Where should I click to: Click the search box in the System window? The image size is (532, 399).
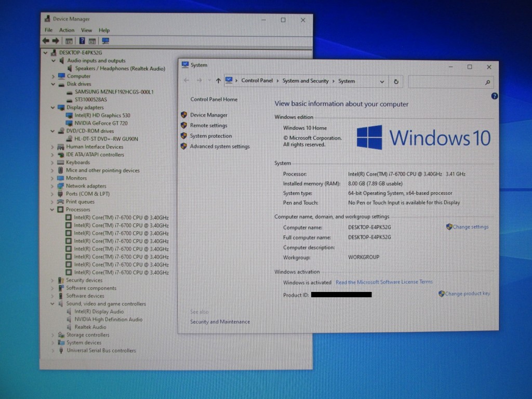click(x=450, y=82)
